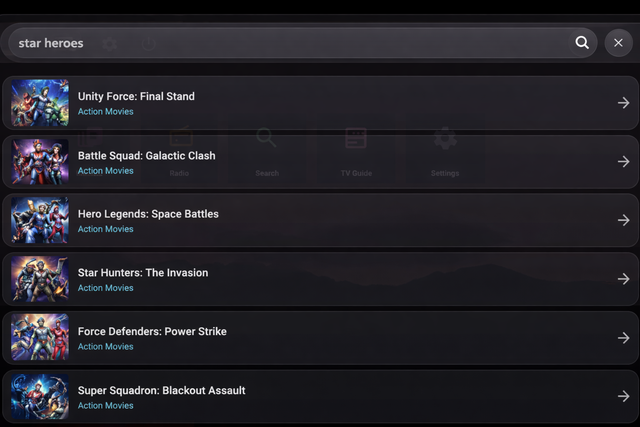640x427 pixels.
Task: Open arrow for Unity Force: Final Stand
Action: point(623,103)
